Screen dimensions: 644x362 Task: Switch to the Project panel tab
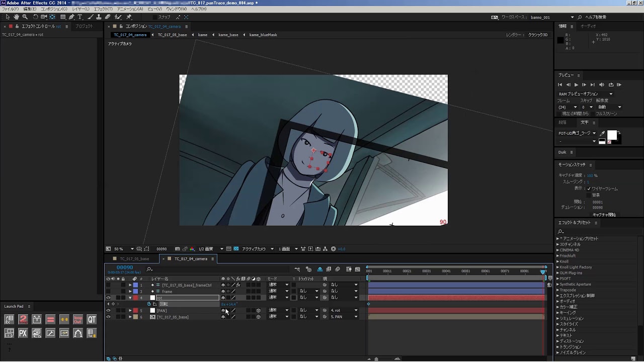pos(84,26)
